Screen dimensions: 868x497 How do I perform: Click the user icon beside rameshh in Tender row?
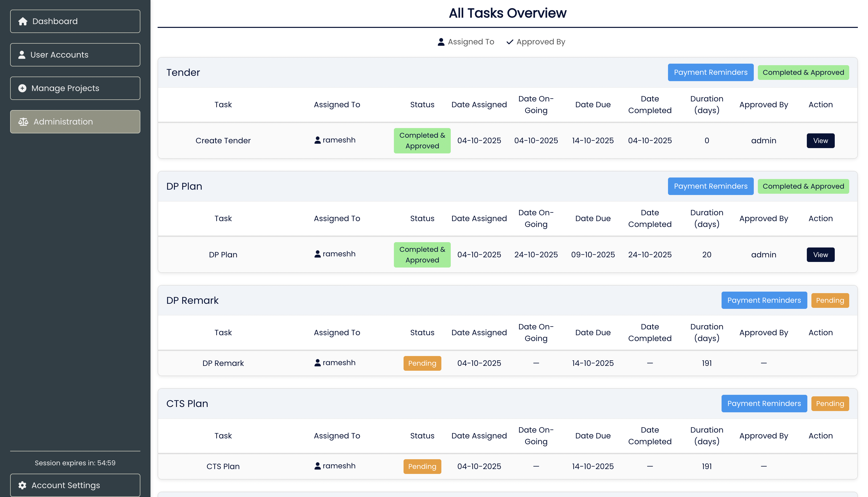pos(318,140)
